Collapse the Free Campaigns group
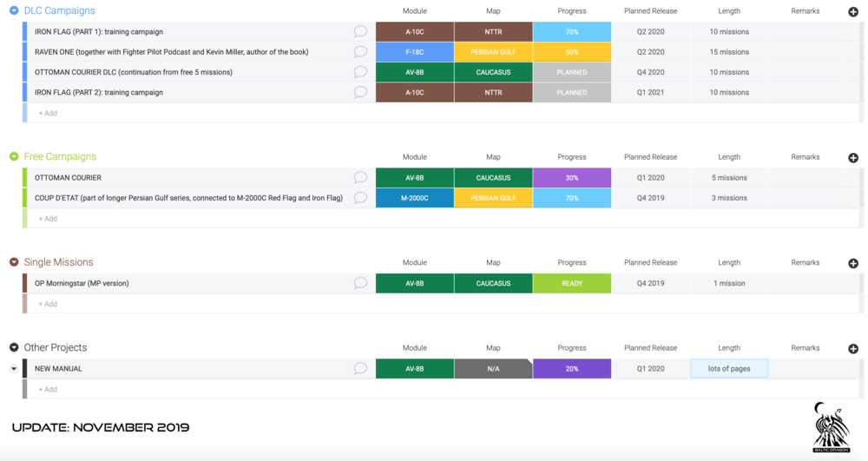868x461 pixels. [14, 156]
